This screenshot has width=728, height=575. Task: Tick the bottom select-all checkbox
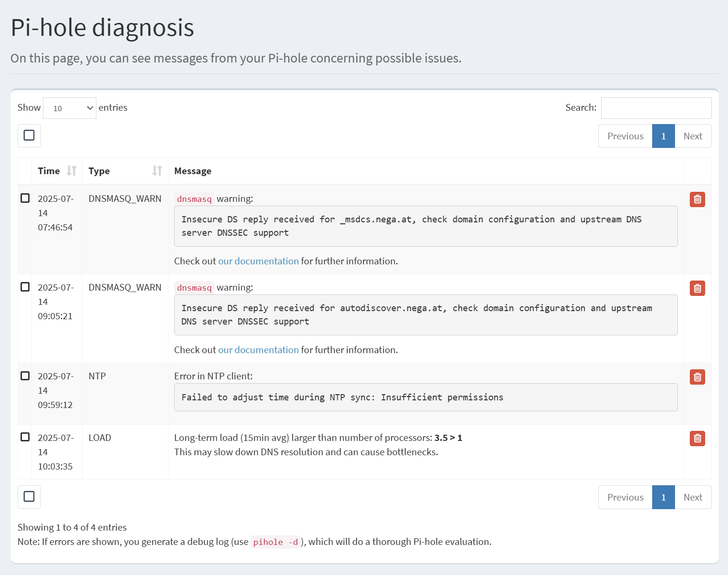pos(29,497)
